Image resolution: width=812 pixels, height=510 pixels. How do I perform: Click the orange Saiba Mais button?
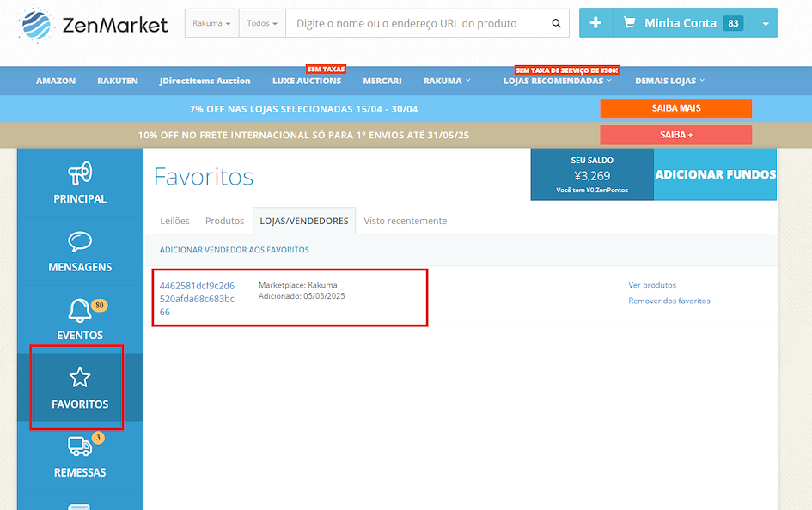point(675,108)
